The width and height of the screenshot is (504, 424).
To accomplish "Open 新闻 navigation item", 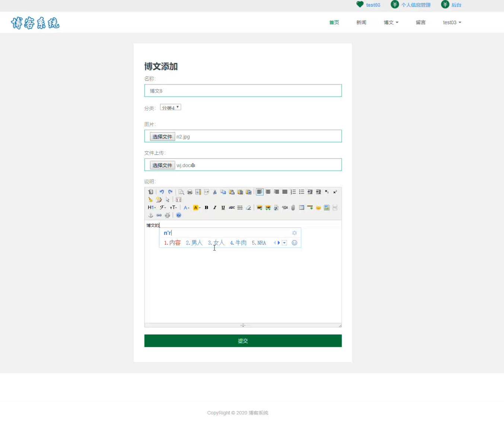I will point(361,22).
